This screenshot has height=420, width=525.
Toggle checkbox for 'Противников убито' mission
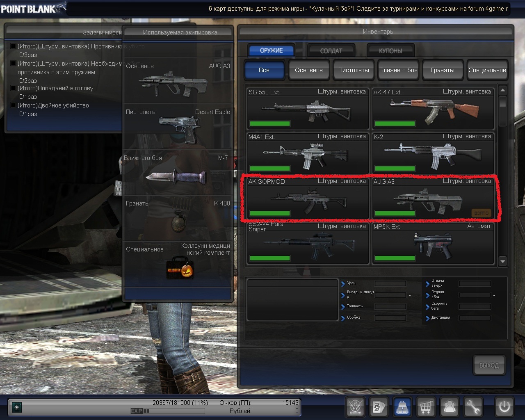coord(13,46)
